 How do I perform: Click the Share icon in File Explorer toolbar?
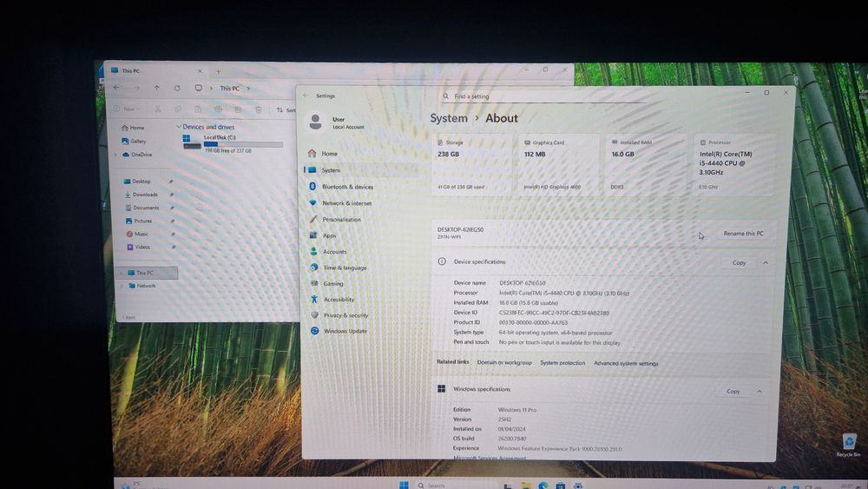pyautogui.click(x=238, y=109)
